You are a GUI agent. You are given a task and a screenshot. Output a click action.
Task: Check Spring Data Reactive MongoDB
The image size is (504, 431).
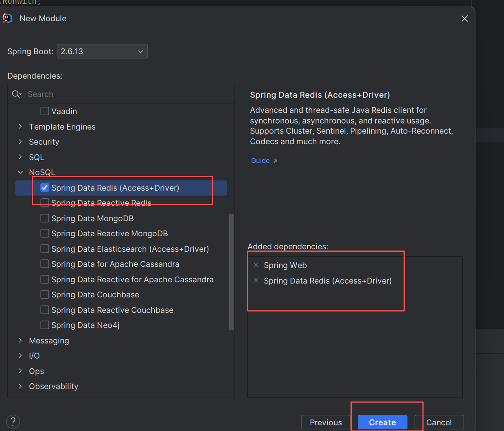pyautogui.click(x=45, y=233)
